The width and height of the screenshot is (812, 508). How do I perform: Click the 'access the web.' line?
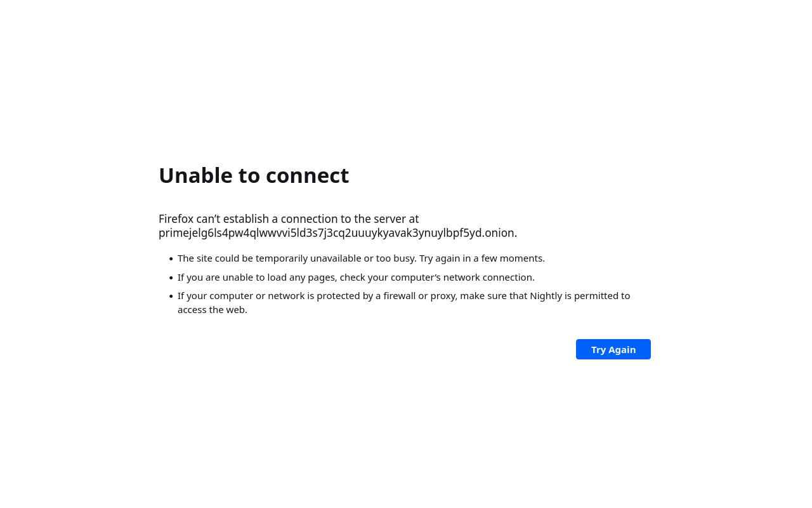click(x=213, y=310)
